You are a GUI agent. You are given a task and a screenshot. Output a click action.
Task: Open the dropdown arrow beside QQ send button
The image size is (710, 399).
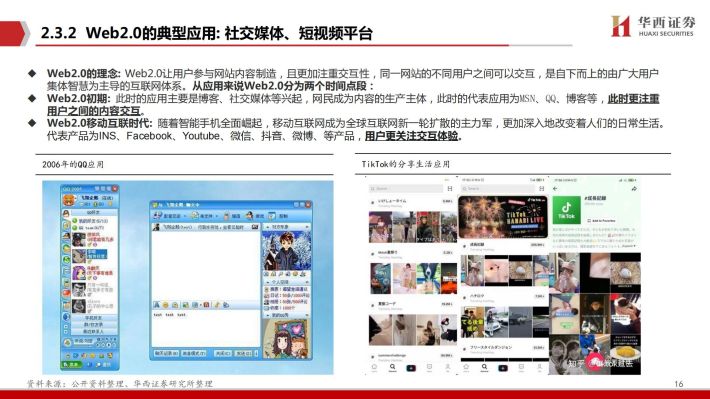(x=256, y=353)
